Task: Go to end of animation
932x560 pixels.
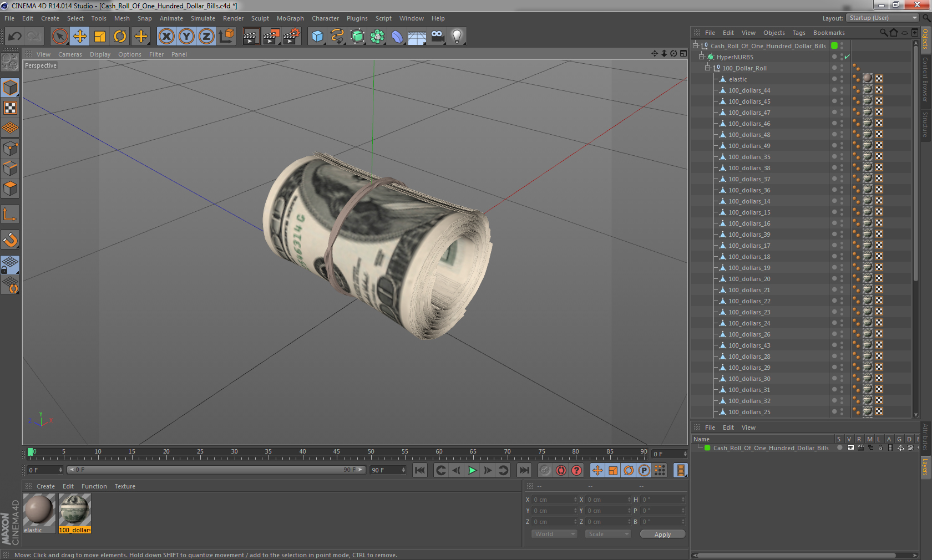Action: click(524, 470)
